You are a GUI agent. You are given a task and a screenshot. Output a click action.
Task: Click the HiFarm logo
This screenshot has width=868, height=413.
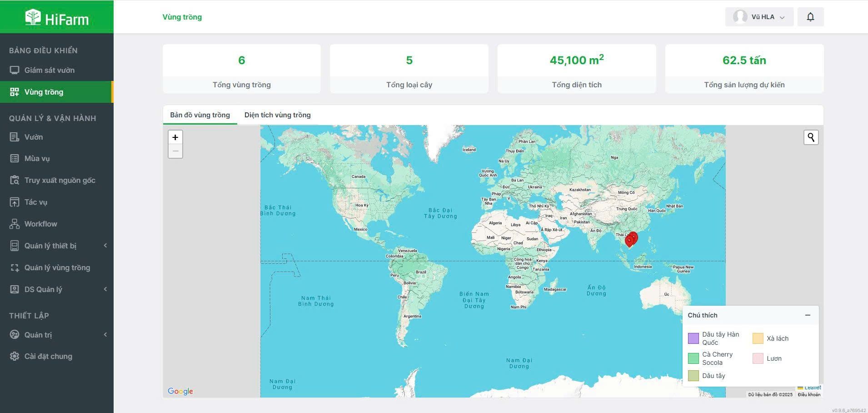[57, 18]
